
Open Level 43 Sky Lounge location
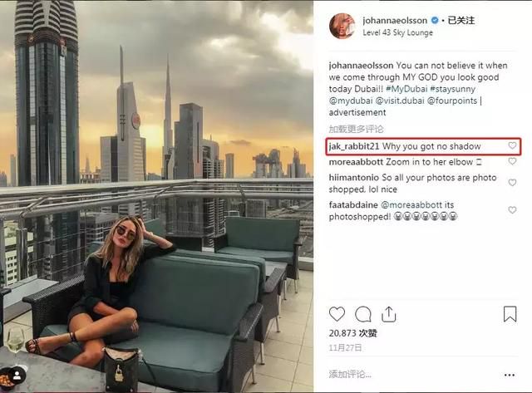click(397, 32)
